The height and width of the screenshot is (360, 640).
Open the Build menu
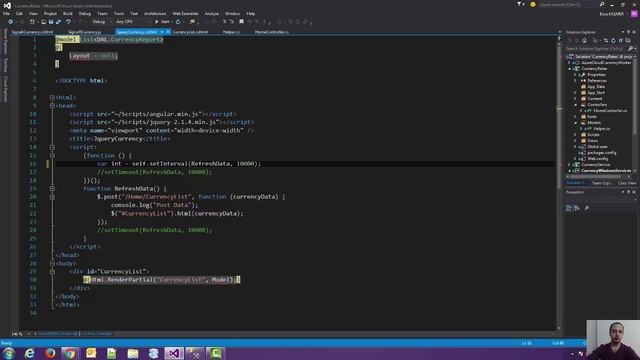(x=67, y=13)
